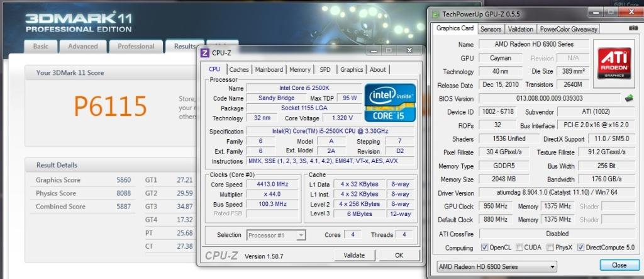Open the PowerColor Giveaway tab
This screenshot has width=644, height=279.
tap(569, 29)
